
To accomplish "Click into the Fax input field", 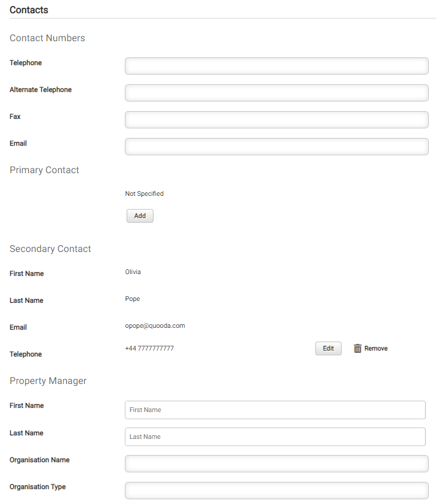I will click(x=277, y=119).
